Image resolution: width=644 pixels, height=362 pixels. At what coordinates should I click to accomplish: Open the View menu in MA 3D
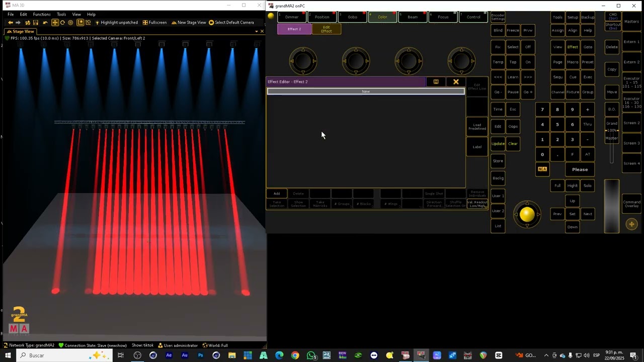coord(76,14)
